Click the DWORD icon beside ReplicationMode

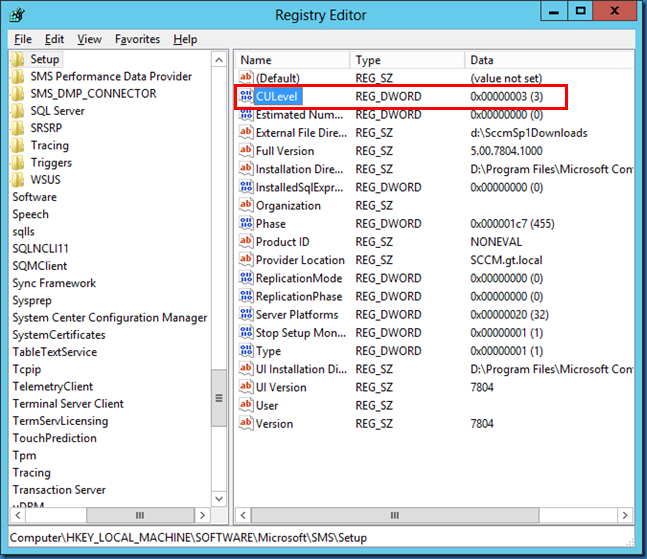coord(246,278)
